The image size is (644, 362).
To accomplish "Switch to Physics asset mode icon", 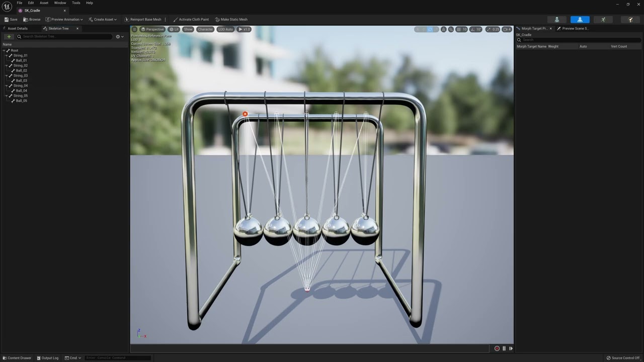I will point(630,20).
